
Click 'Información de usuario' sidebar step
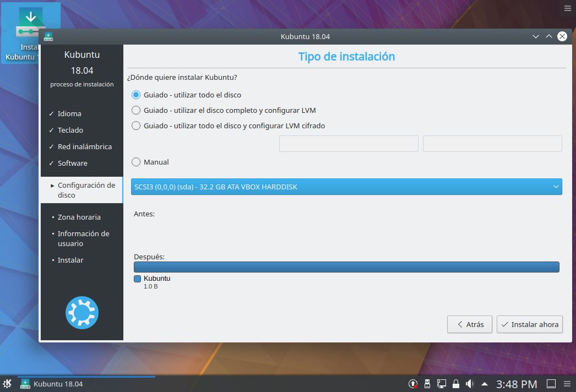83,238
